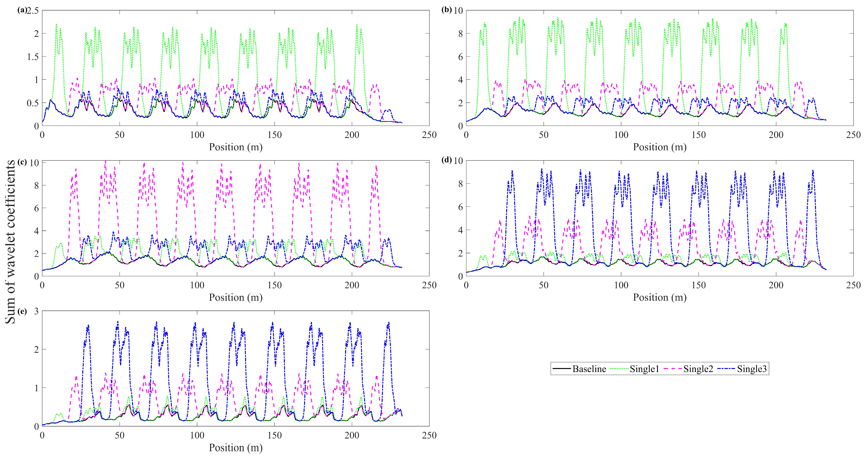The width and height of the screenshot is (868, 459).
Task: Click the subplot (d) panel label
Action: coord(446,160)
